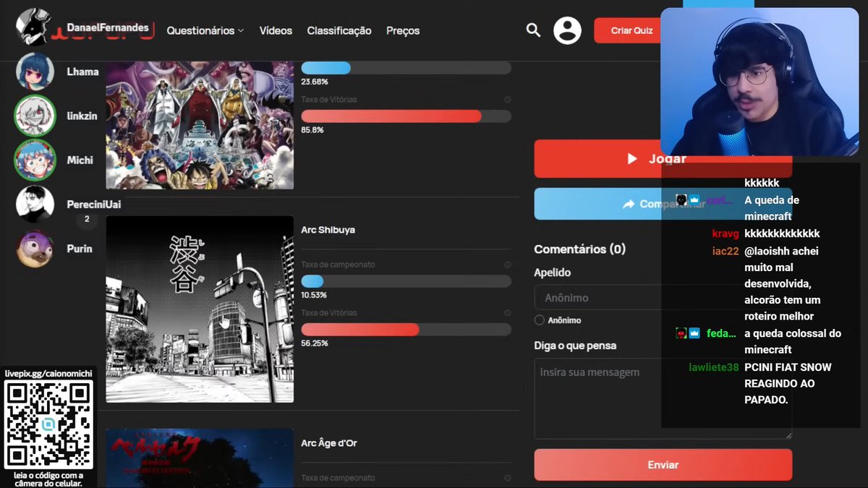Click the 85.8% red win rate bar
868x488 pixels.
point(406,116)
